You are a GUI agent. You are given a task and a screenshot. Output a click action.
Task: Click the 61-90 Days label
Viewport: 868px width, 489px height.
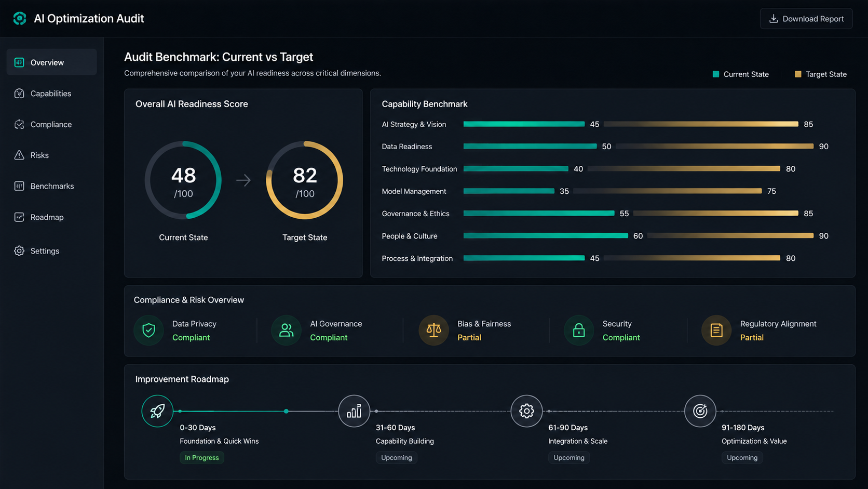(x=568, y=428)
